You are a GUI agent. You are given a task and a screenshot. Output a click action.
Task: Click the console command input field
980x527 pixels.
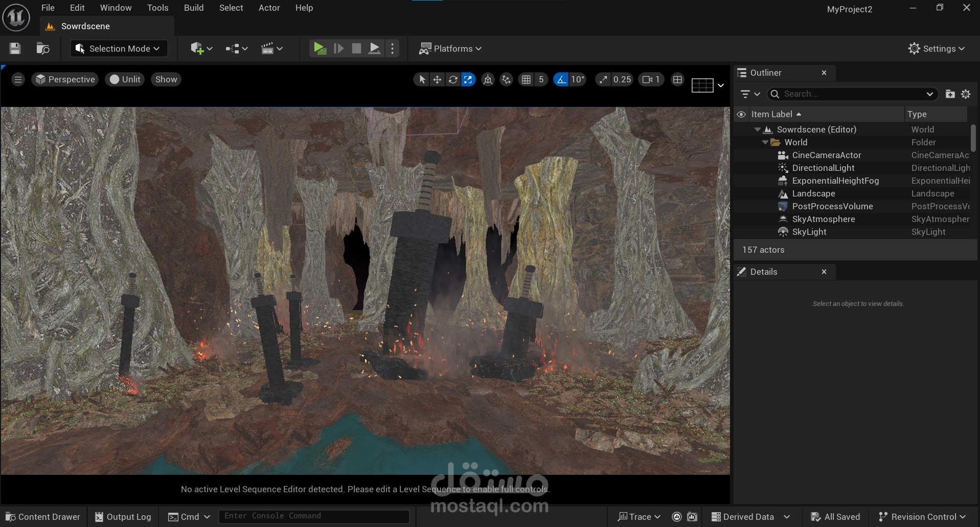pos(314,516)
